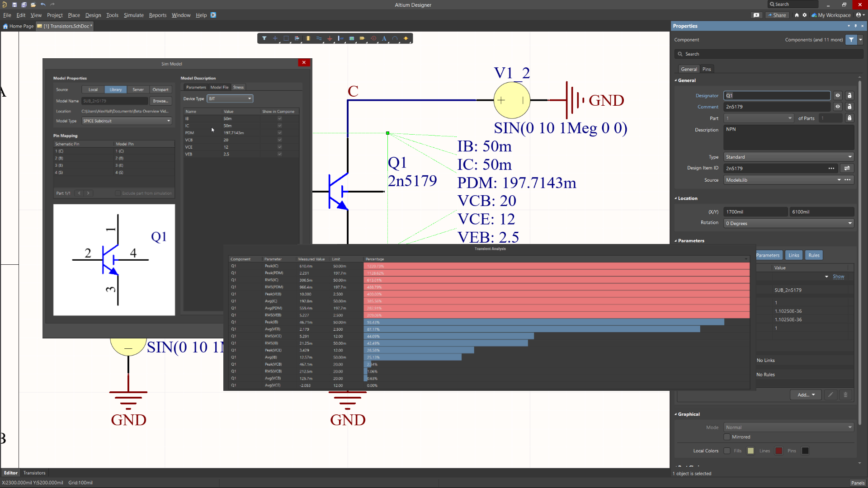Click the alignment tool on the toolbar

pyautogui.click(x=297, y=38)
